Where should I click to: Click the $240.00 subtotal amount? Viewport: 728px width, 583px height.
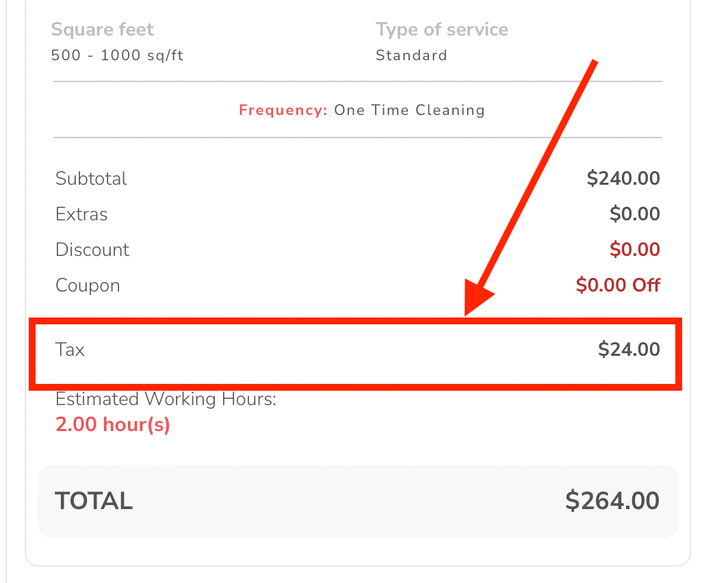(x=623, y=178)
